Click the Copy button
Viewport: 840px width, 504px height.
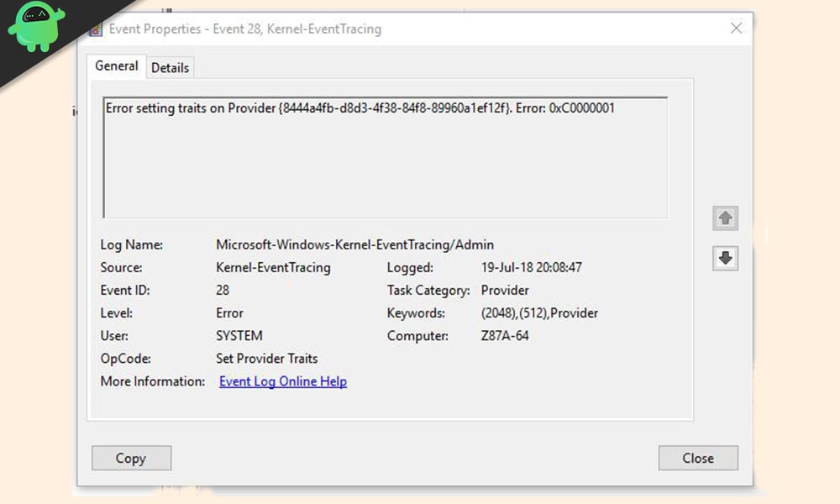point(131,458)
